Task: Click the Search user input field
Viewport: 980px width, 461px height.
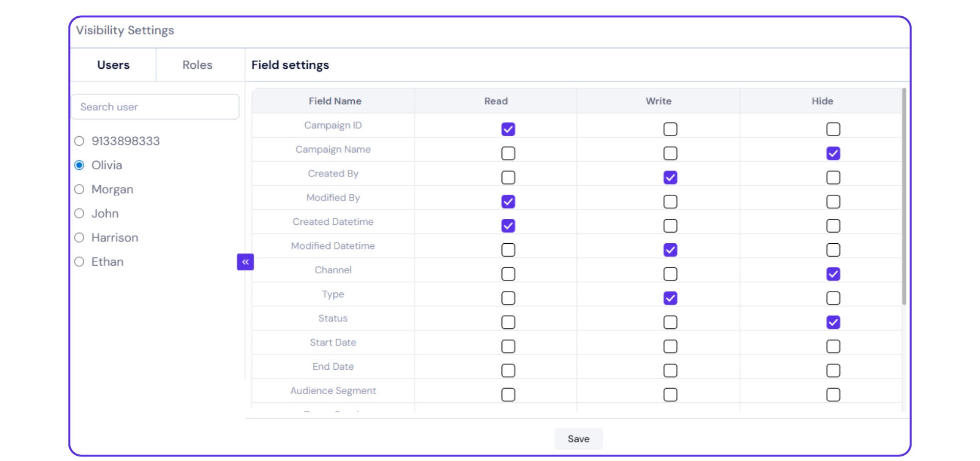Action: tap(155, 107)
